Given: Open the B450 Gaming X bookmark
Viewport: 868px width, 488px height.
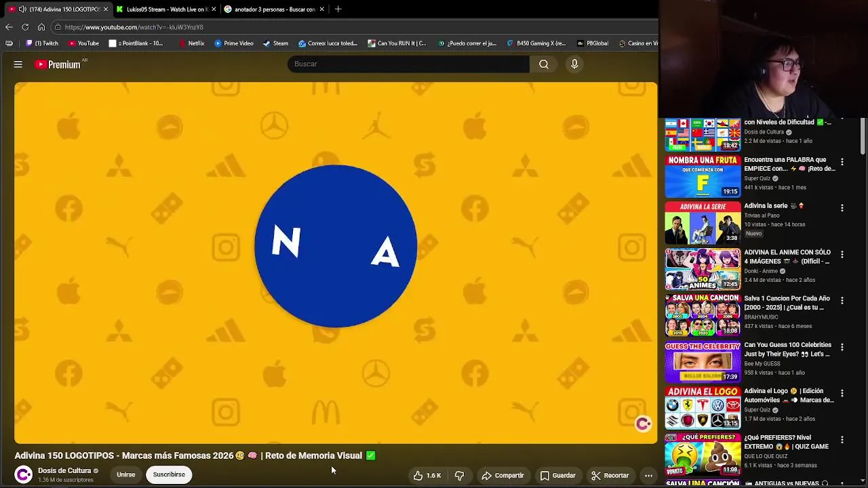Looking at the screenshot, I should (x=536, y=43).
